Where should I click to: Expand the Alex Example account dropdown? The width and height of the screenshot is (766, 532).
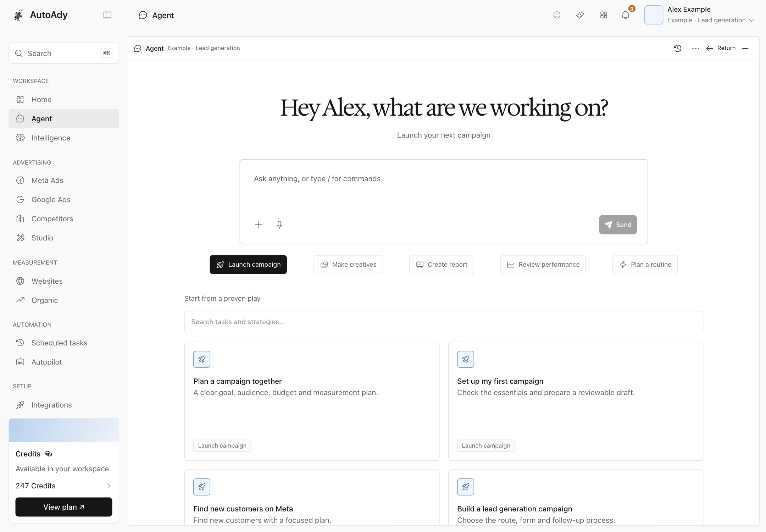[699, 15]
